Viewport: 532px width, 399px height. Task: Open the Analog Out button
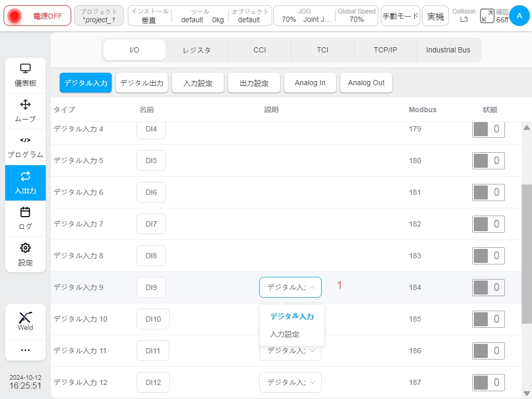(366, 83)
